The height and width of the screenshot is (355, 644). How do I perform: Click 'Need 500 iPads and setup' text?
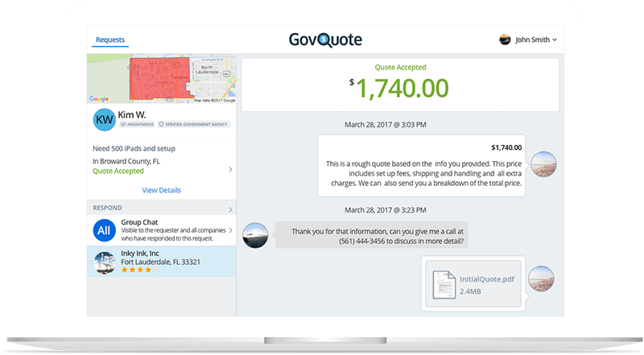(x=134, y=148)
